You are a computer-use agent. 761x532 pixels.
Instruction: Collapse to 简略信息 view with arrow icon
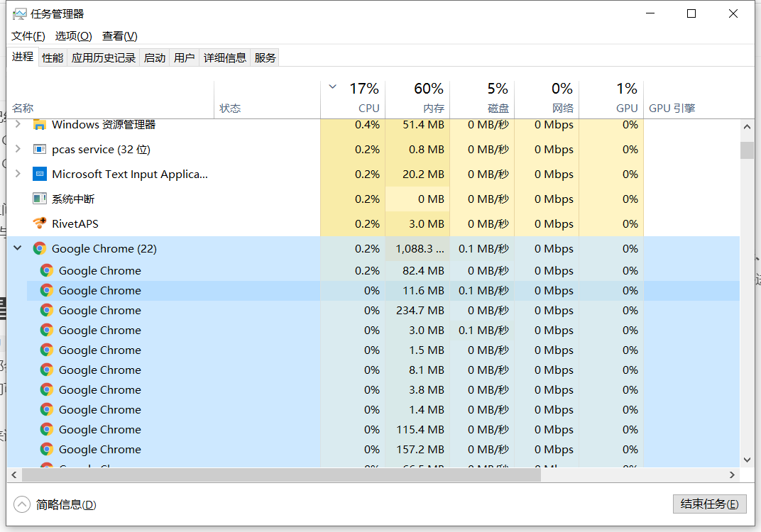[x=22, y=504]
